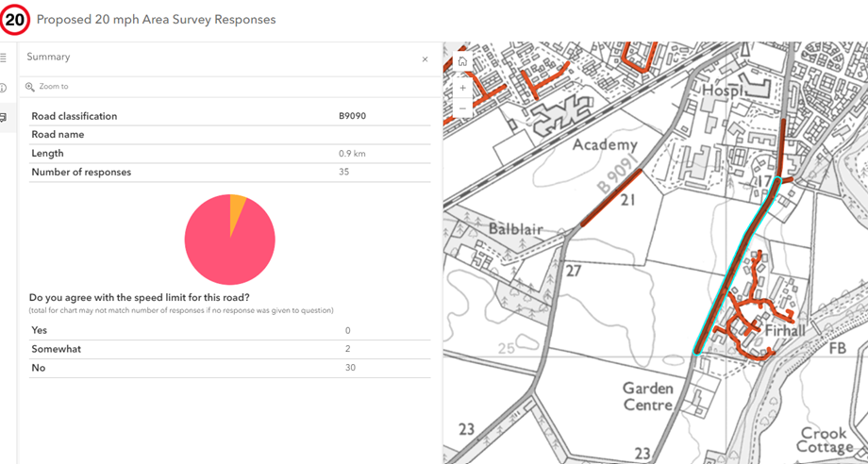Click the 'Yes' response row
Viewport: 868px width, 464px height.
pyautogui.click(x=229, y=330)
